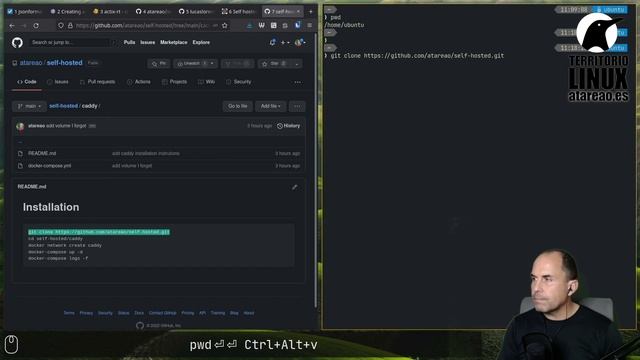Click the tracking protection shield icon
Viewport: 640px width, 360px height.
click(61, 25)
